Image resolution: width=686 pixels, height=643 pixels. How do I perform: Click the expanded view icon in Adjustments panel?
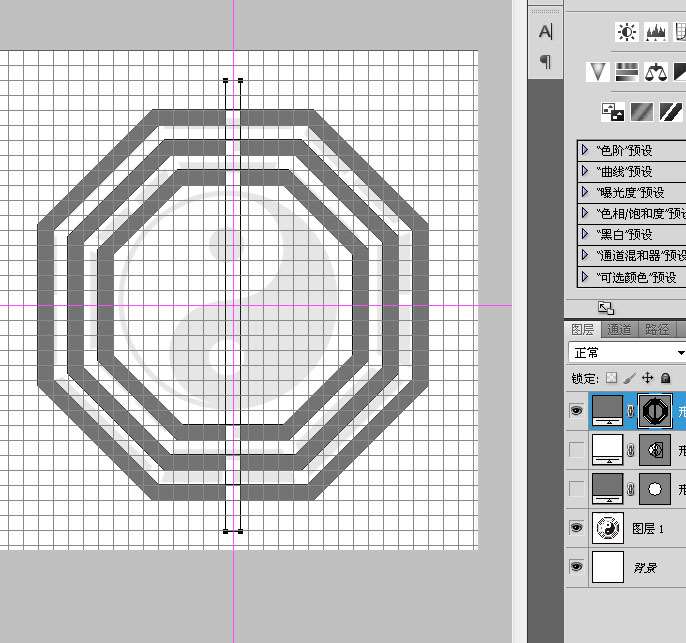[606, 308]
